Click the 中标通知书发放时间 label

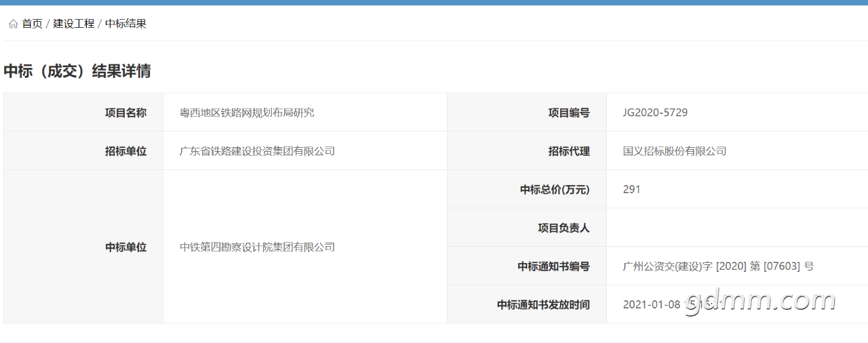click(x=543, y=305)
